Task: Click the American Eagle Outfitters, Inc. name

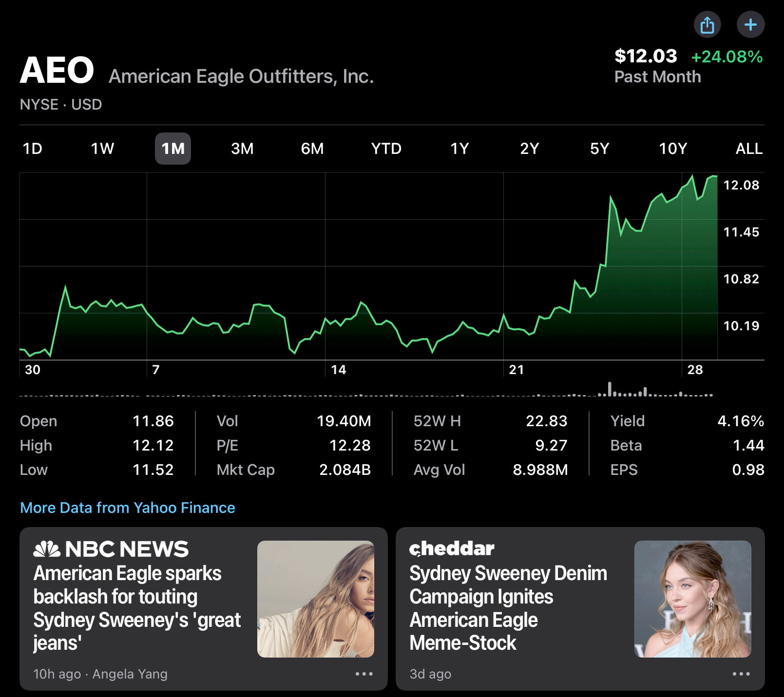Action: pos(241,76)
